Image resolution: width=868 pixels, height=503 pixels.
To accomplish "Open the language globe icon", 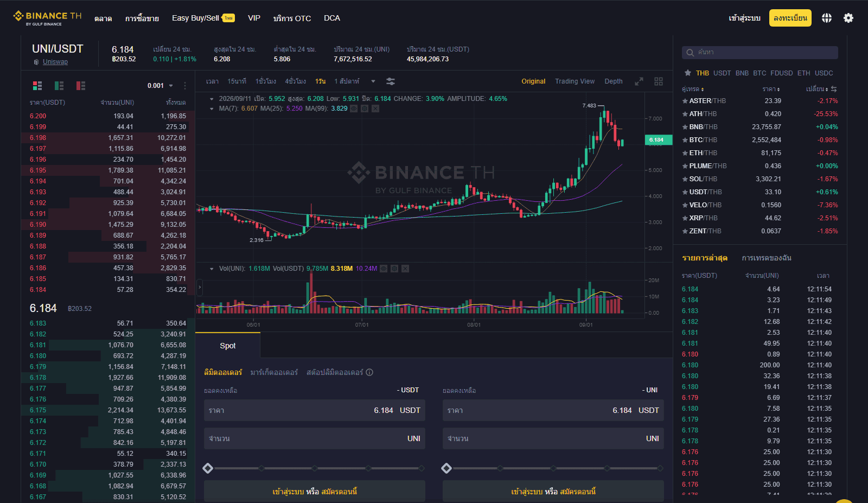I will pyautogui.click(x=826, y=18).
